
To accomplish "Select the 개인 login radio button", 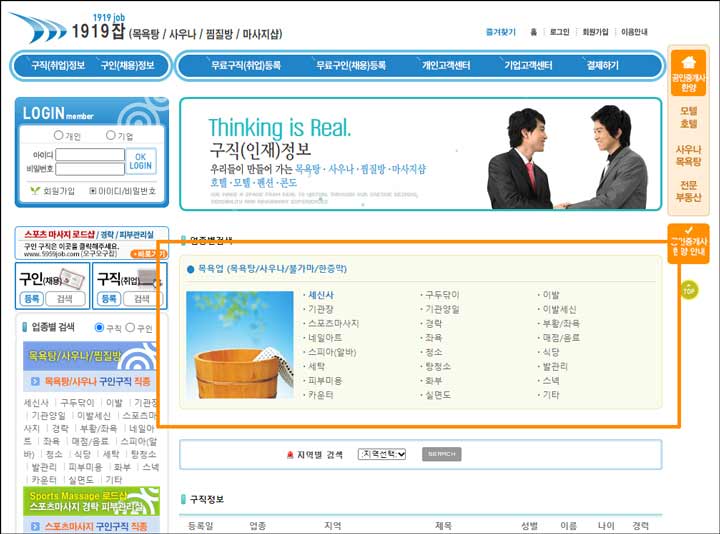I will tap(58, 135).
